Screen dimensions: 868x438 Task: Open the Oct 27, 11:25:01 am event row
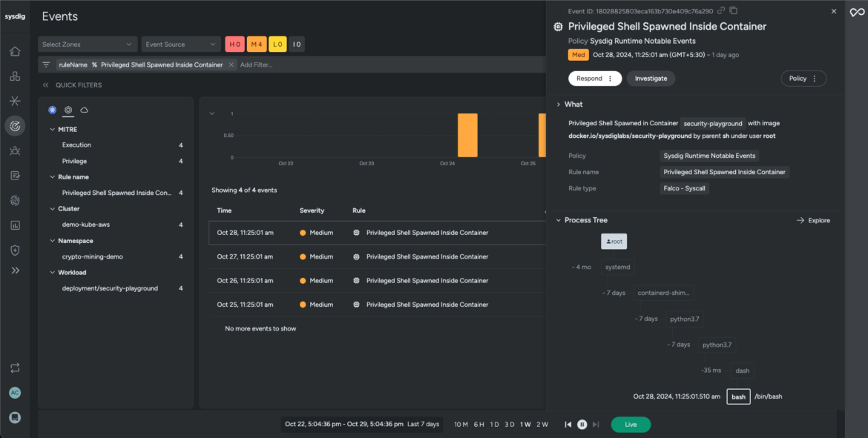378,256
